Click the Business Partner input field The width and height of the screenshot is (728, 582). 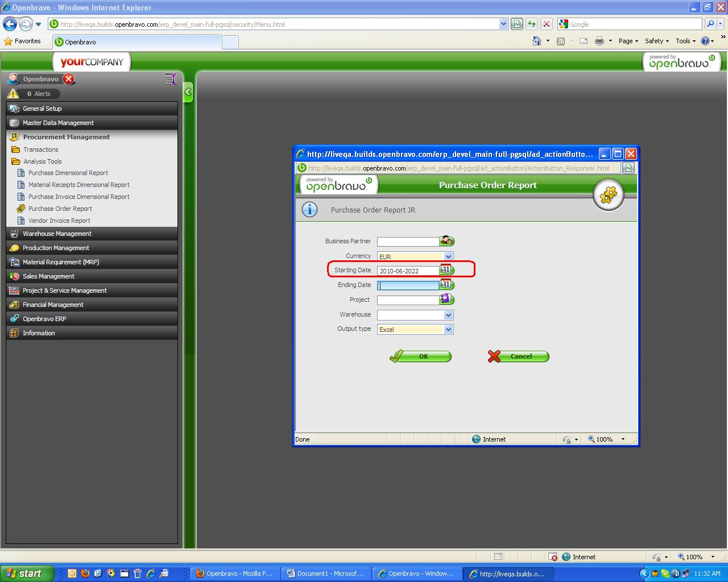coord(408,242)
